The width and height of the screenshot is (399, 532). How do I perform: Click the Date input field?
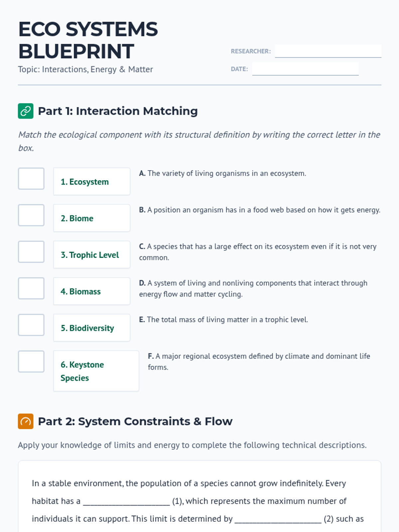[x=305, y=69]
